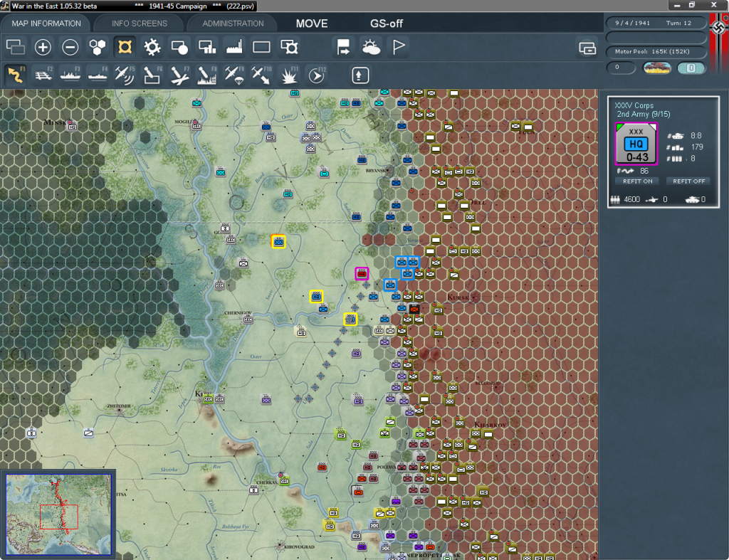Select the F6 mode icon
This screenshot has height=560, width=729.
pyautogui.click(x=152, y=75)
